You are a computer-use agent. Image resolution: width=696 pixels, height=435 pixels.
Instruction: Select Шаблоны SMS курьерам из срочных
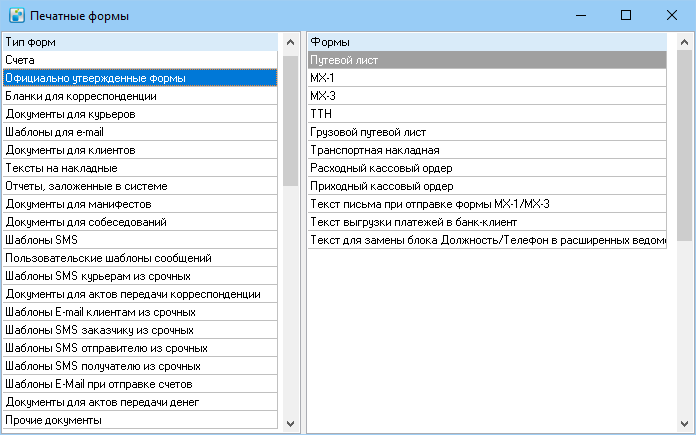click(x=140, y=276)
